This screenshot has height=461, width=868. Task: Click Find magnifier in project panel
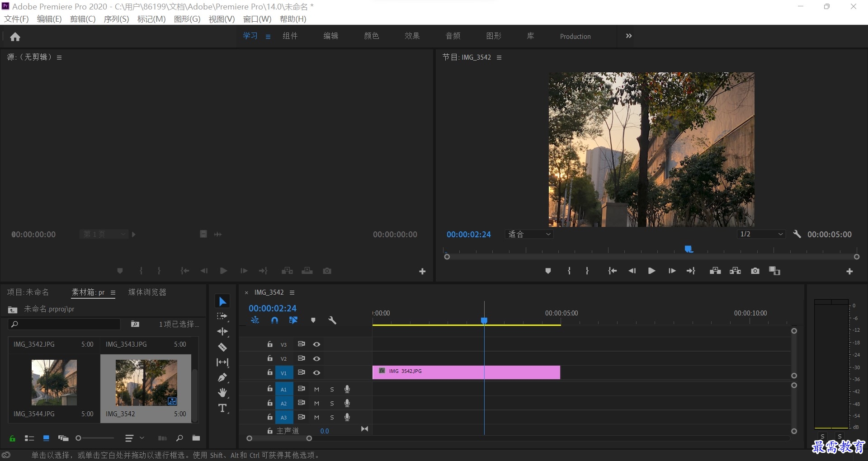coord(179,438)
